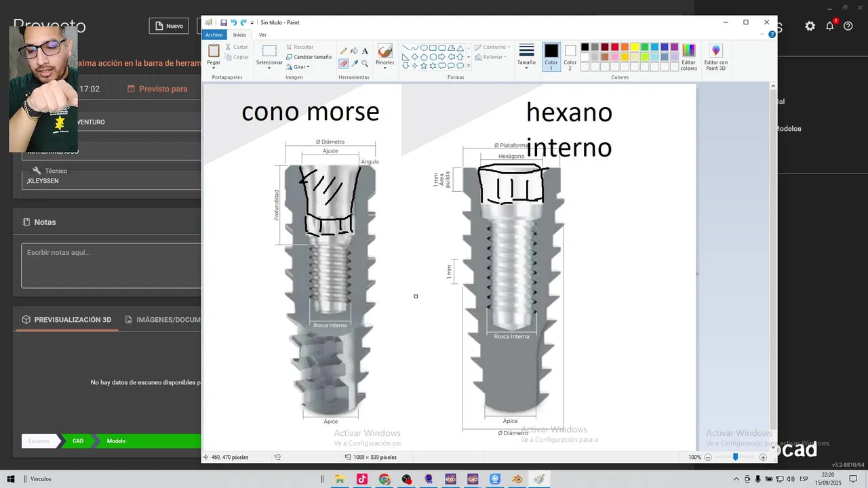Choose the Line shape in Formas
The image size is (868, 488).
(406, 48)
